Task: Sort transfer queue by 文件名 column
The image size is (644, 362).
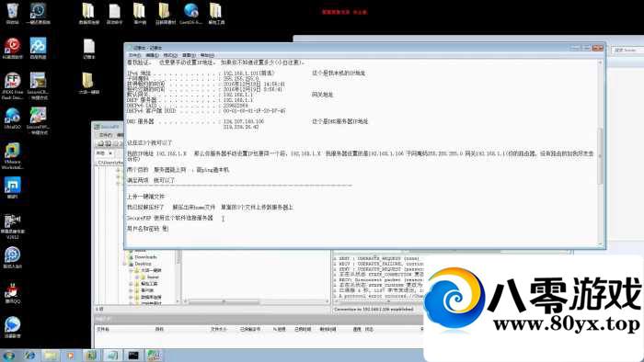Action: (x=103, y=329)
